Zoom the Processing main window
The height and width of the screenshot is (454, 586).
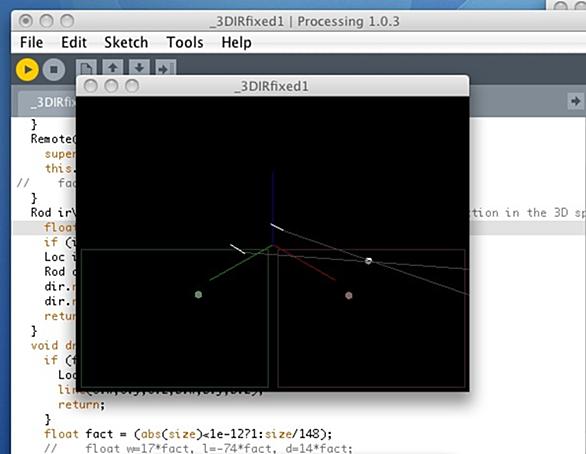point(67,21)
